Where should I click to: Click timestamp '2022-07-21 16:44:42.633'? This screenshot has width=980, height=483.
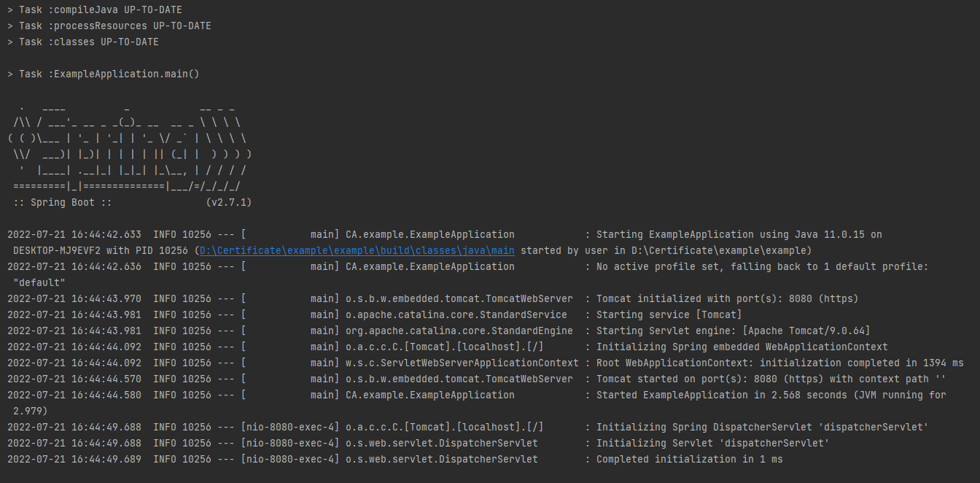[74, 234]
